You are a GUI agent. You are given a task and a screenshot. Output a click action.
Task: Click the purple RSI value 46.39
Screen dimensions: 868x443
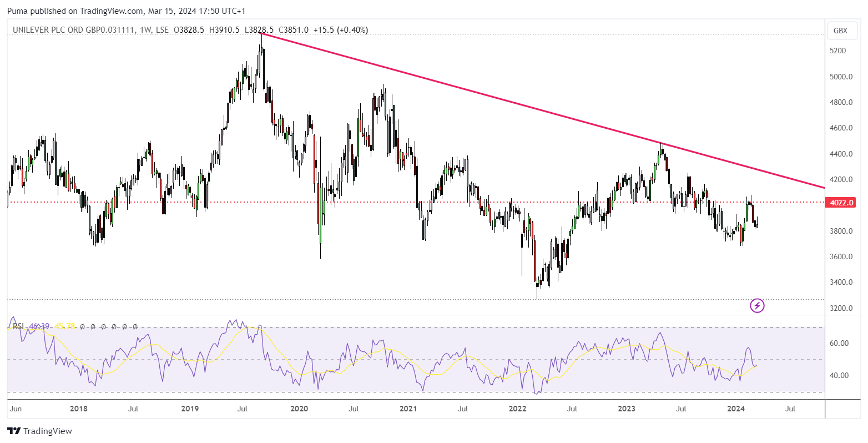pos(39,326)
